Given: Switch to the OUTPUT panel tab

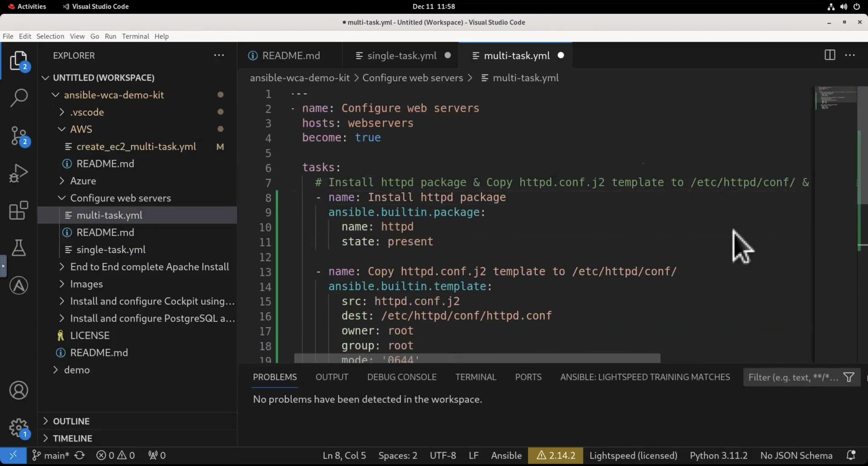Looking at the screenshot, I should tap(332, 377).
